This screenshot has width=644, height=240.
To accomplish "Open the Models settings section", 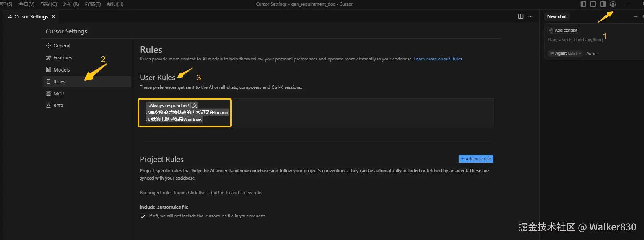I will [87, 70].
